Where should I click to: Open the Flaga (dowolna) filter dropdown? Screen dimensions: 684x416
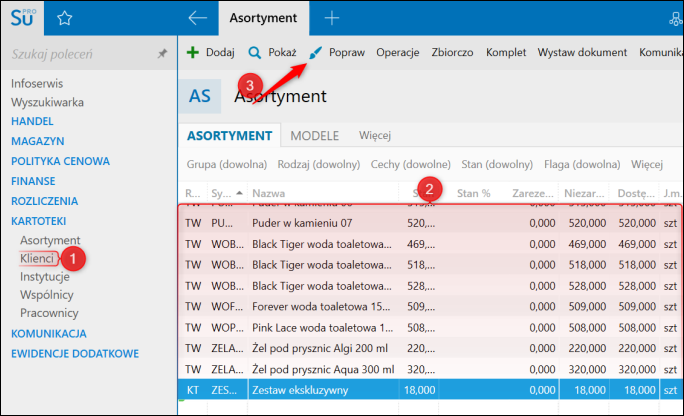(583, 164)
